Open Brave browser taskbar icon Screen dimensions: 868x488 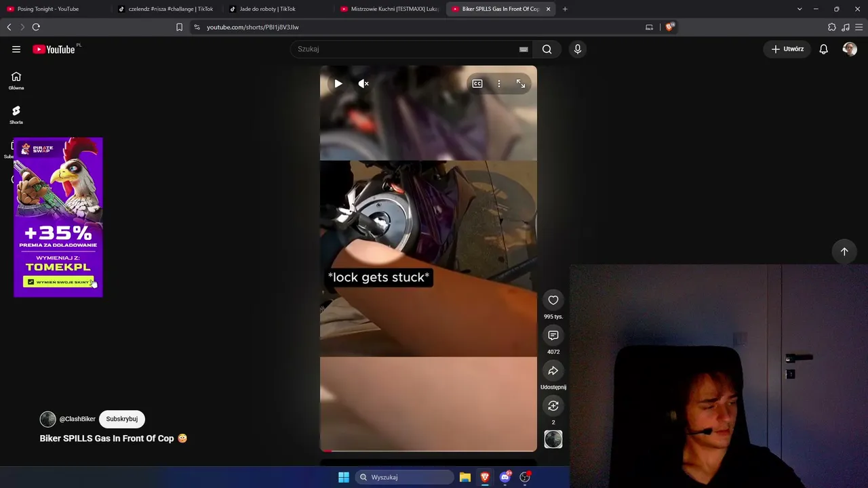click(485, 477)
